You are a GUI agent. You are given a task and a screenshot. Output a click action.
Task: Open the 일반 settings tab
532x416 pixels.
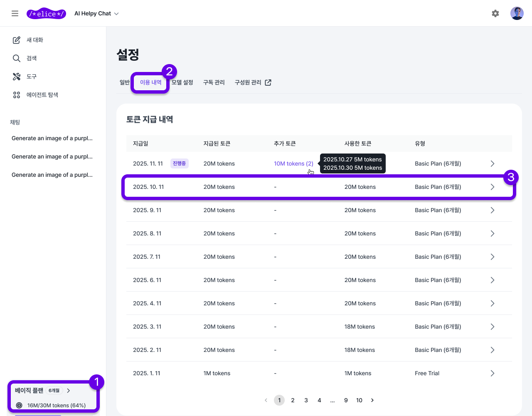coord(124,82)
